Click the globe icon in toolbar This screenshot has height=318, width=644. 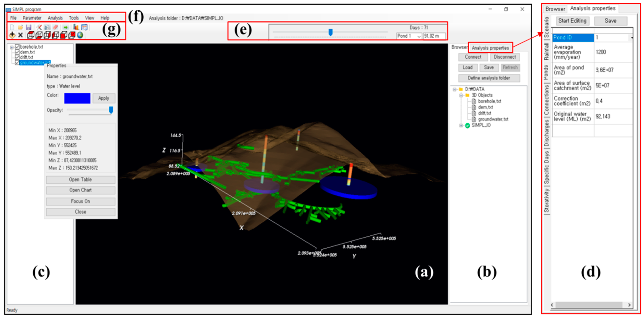[x=80, y=35]
